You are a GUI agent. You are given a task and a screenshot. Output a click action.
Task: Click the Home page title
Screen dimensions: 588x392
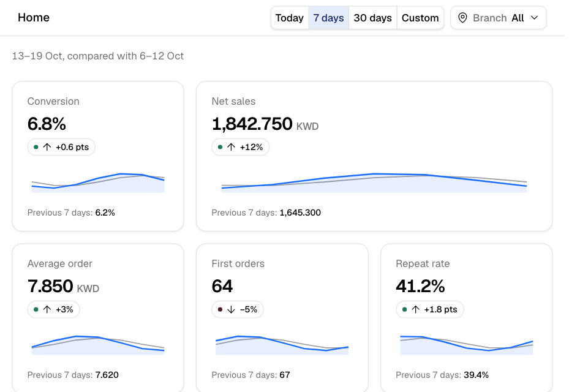click(x=34, y=18)
